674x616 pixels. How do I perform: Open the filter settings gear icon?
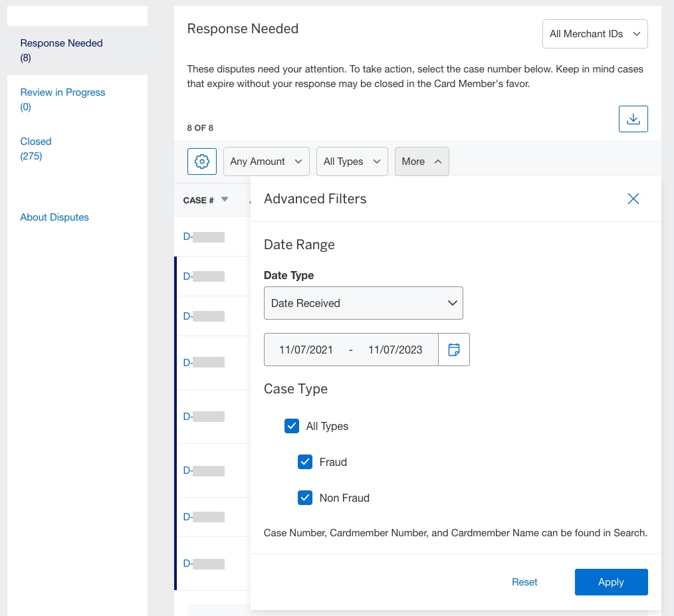coord(201,161)
